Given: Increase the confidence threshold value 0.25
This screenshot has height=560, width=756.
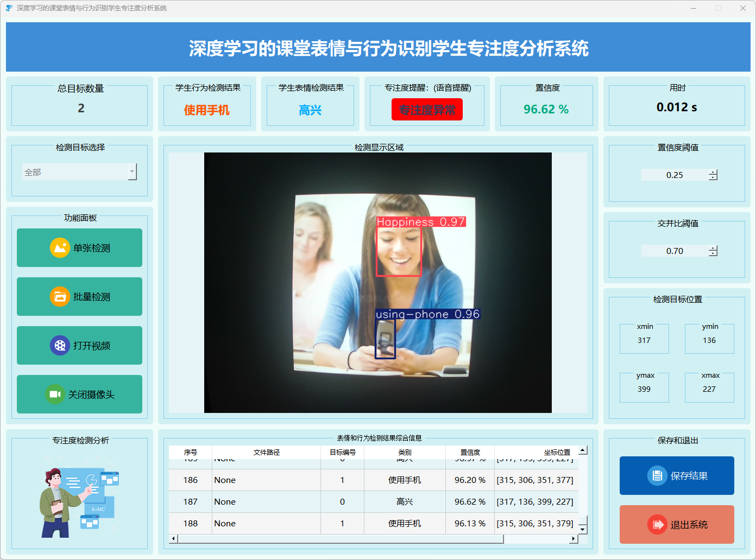Looking at the screenshot, I should (713, 172).
